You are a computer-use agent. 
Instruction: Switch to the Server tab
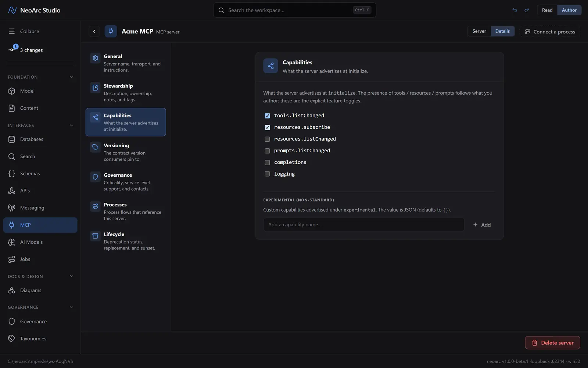479,31
